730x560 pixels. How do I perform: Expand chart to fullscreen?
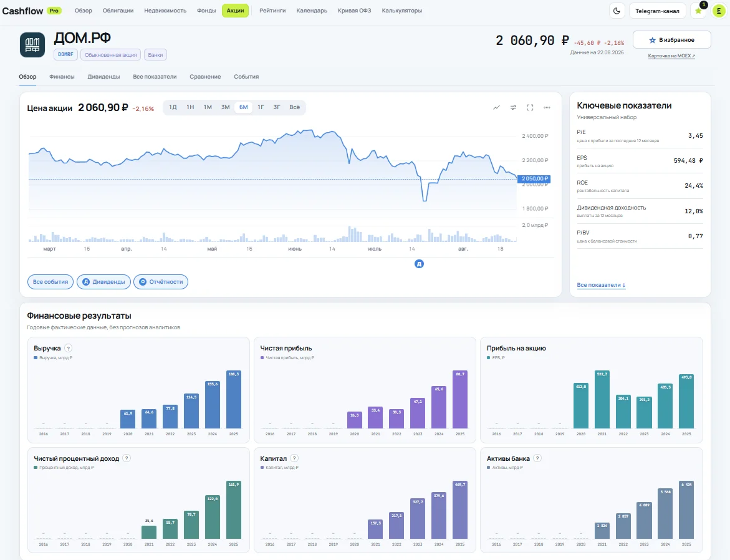(x=530, y=108)
